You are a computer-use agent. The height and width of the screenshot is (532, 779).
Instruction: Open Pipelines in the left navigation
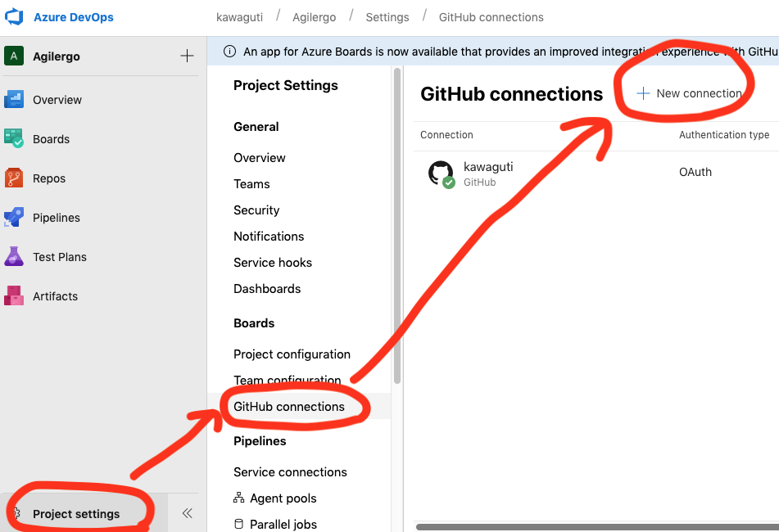pyautogui.click(x=57, y=218)
